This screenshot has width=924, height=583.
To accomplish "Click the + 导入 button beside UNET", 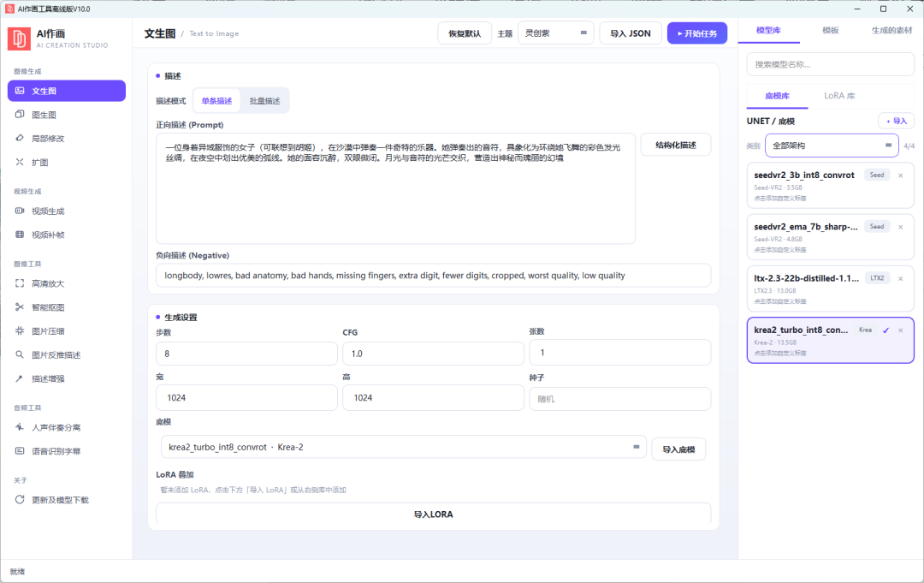I will [x=896, y=121].
